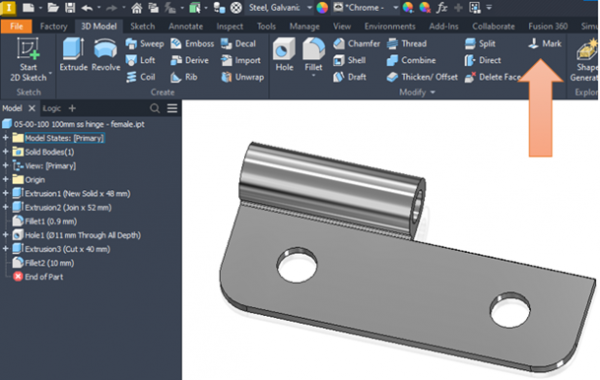This screenshot has height=380, width=600.
Task: Select the Revolve tool
Action: (x=106, y=54)
